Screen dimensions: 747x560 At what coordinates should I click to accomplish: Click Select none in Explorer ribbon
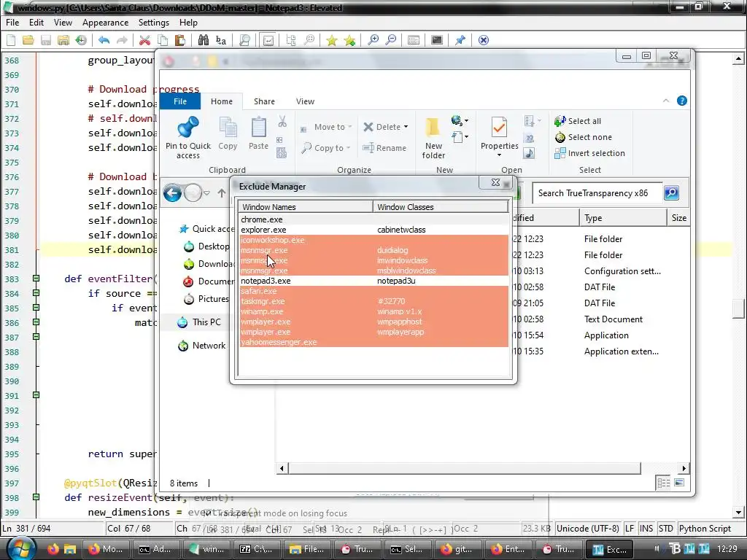(x=584, y=137)
